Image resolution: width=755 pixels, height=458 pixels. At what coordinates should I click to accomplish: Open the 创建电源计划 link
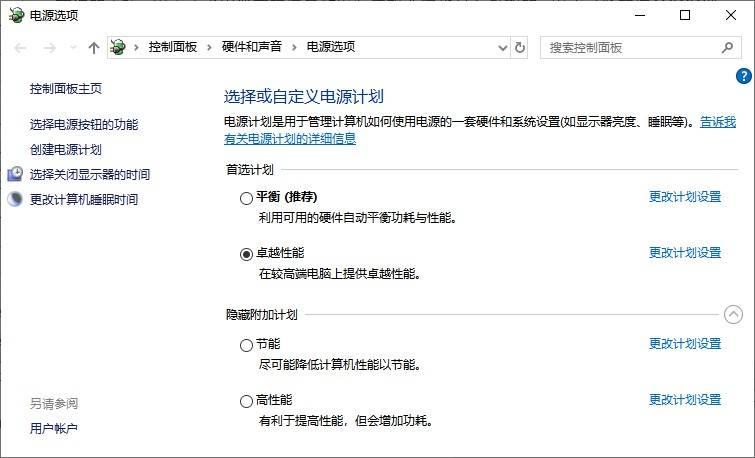pyautogui.click(x=65, y=149)
